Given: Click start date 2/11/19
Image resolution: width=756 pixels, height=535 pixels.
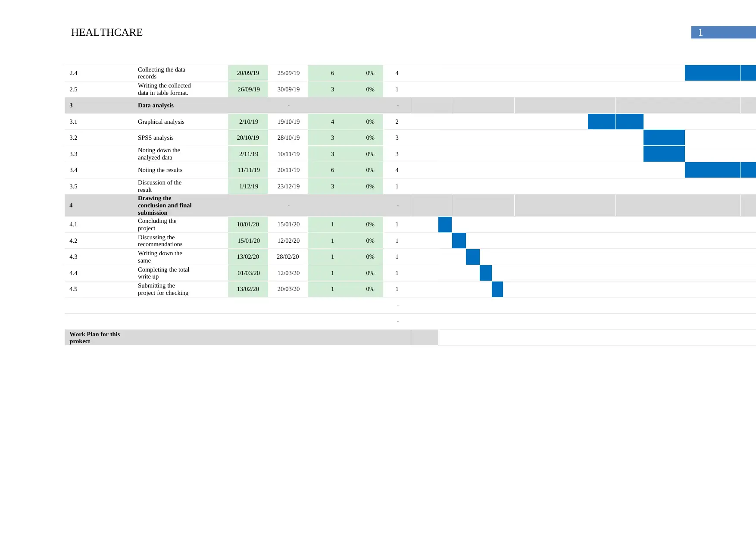Looking at the screenshot, I should [249, 154].
